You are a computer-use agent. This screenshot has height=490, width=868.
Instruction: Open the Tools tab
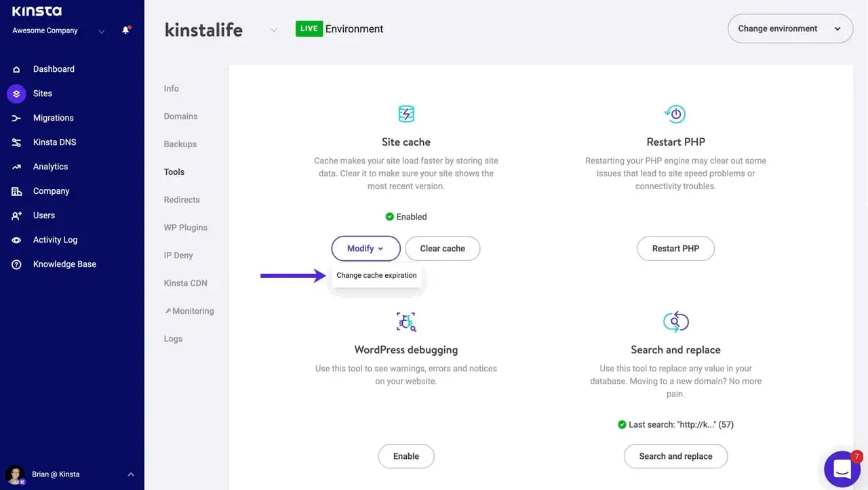(x=174, y=172)
